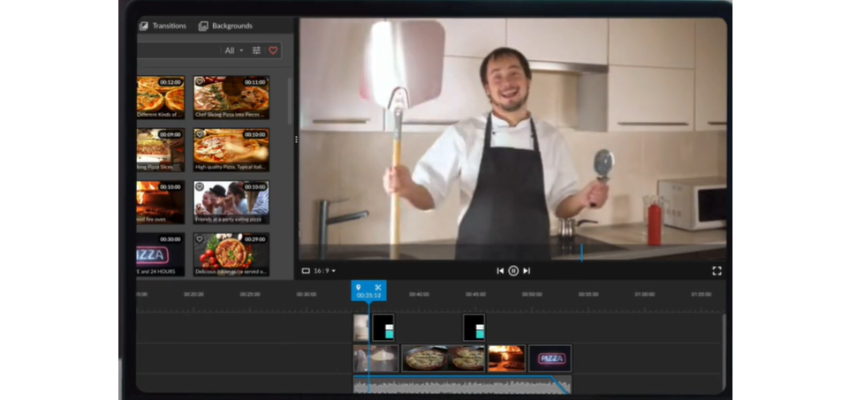Click the media library vertical scrollbar
850x400 pixels.
pyautogui.click(x=289, y=103)
